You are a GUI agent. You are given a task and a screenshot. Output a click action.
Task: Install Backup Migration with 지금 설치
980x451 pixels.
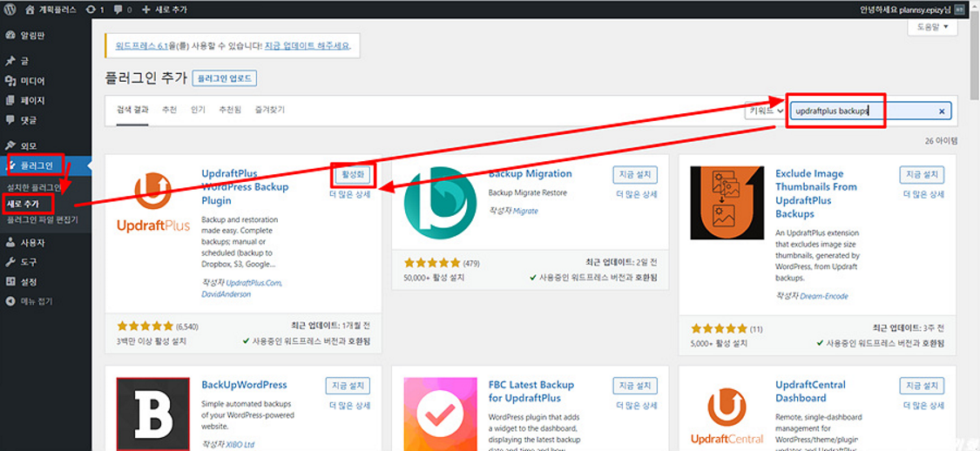tap(635, 175)
